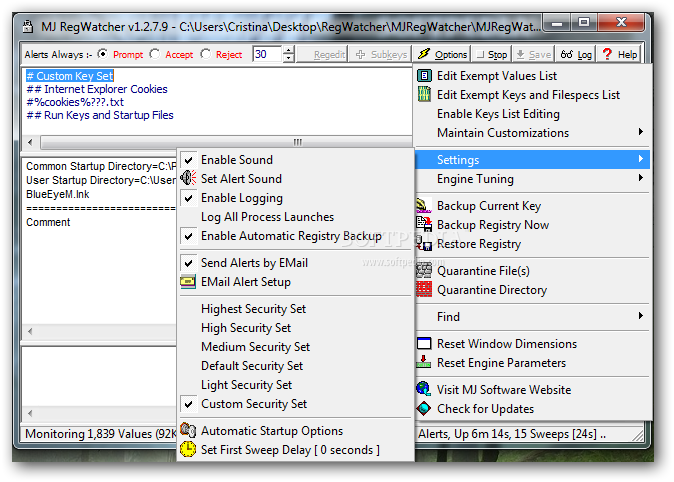This screenshot has height=482, width=674.
Task: Expand the Find submenu
Action: 533,316
